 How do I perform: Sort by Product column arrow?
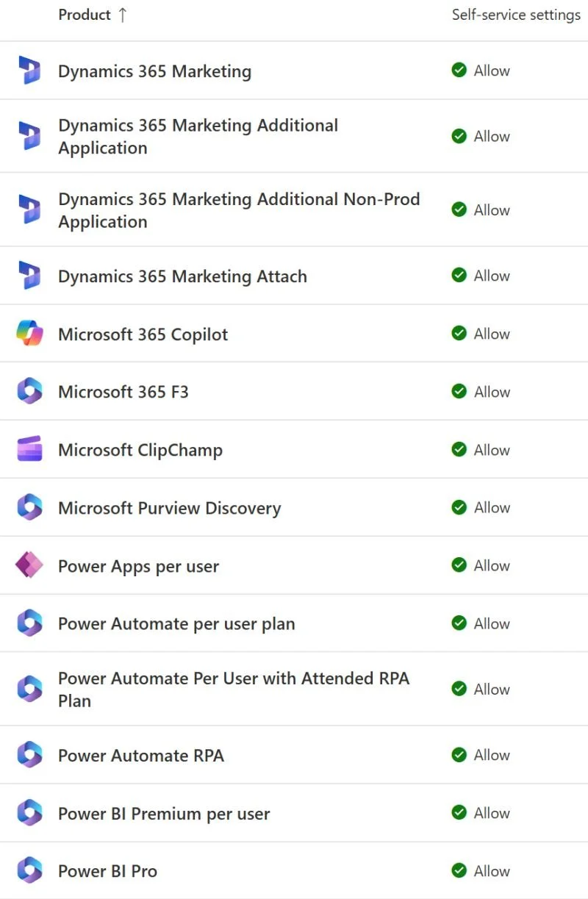point(122,15)
